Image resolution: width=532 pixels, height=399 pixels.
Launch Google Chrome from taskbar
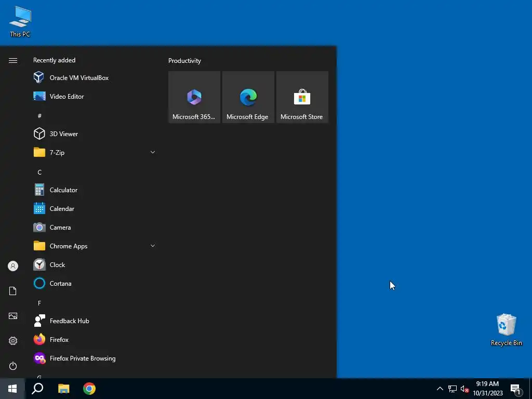point(89,389)
